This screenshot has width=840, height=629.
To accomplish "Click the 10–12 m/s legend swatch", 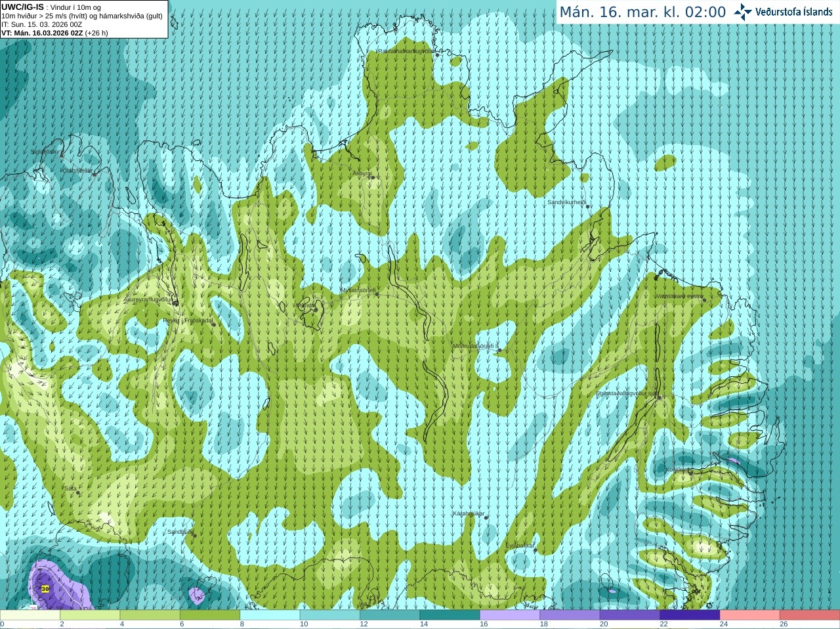I will (x=330, y=615).
